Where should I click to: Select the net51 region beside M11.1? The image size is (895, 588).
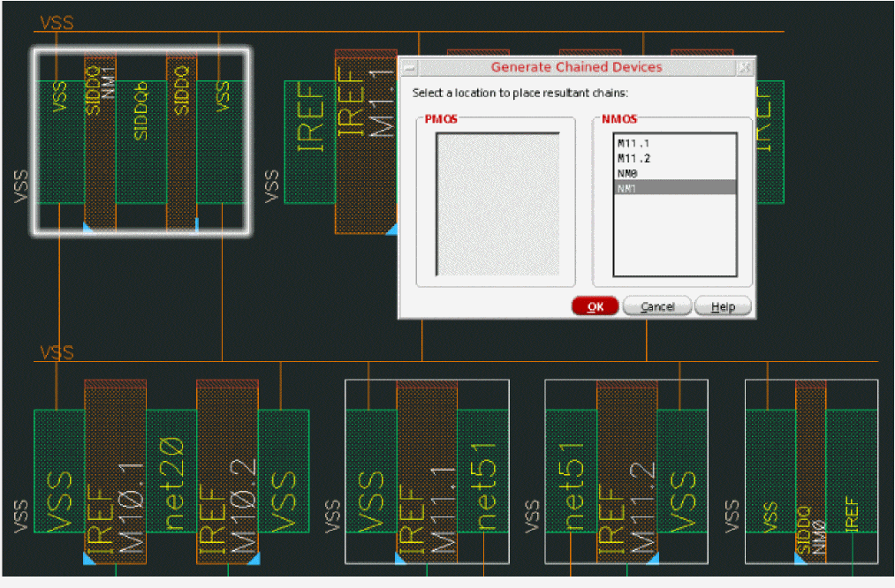point(483,471)
